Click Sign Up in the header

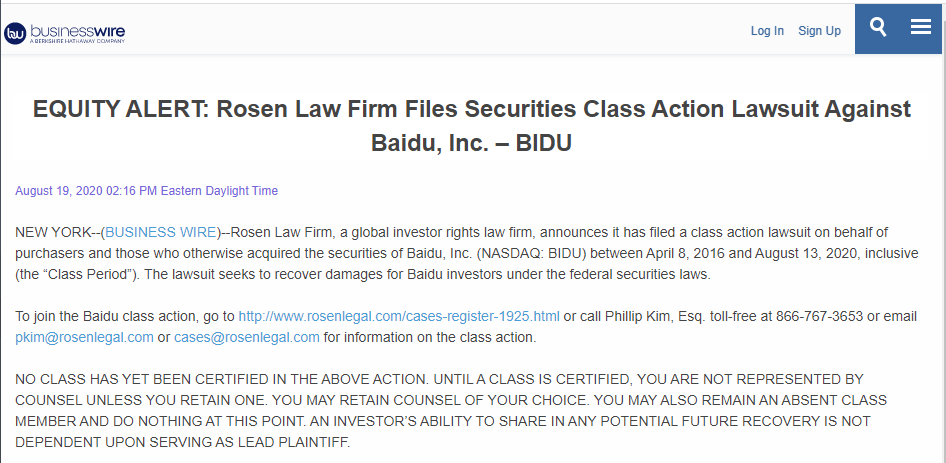coord(819,31)
